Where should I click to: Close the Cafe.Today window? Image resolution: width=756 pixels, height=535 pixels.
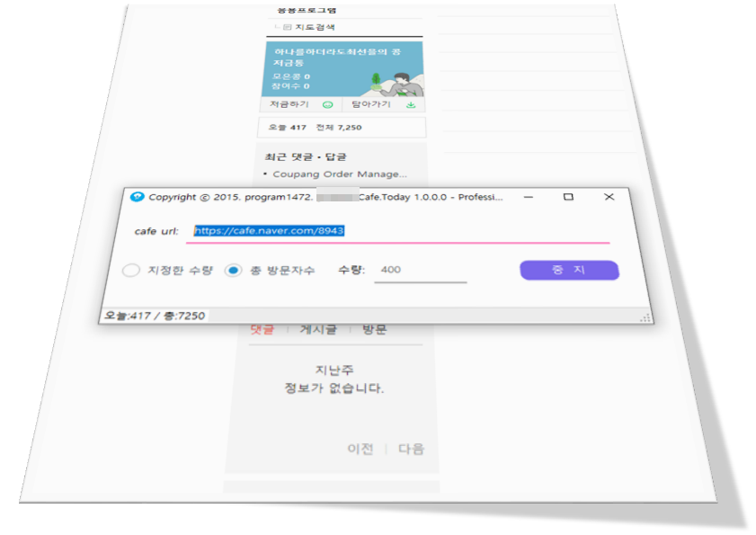click(x=609, y=197)
